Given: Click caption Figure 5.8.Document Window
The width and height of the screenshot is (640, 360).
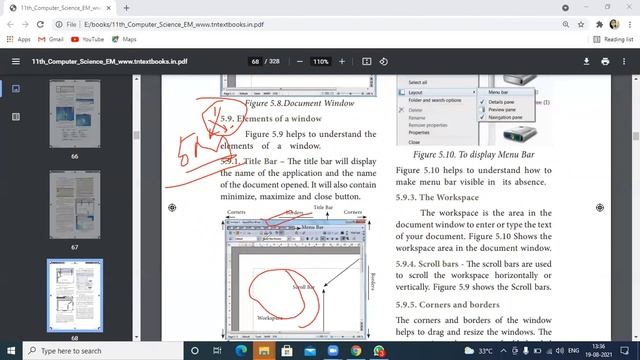Looking at the screenshot, I should coord(300,103).
